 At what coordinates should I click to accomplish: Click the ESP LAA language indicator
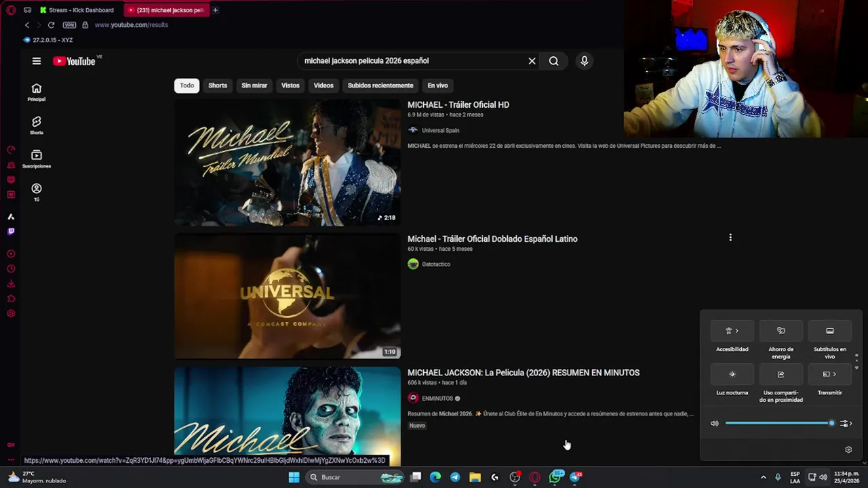tap(795, 477)
